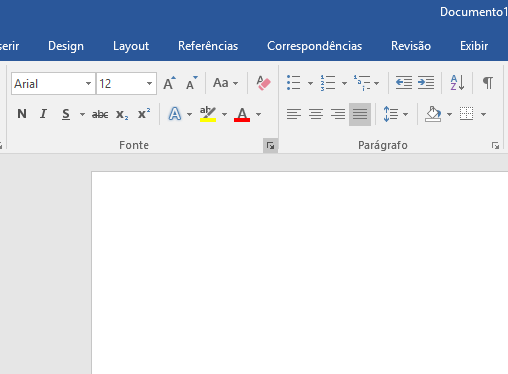Align text to the left
The width and height of the screenshot is (508, 374).
294,114
